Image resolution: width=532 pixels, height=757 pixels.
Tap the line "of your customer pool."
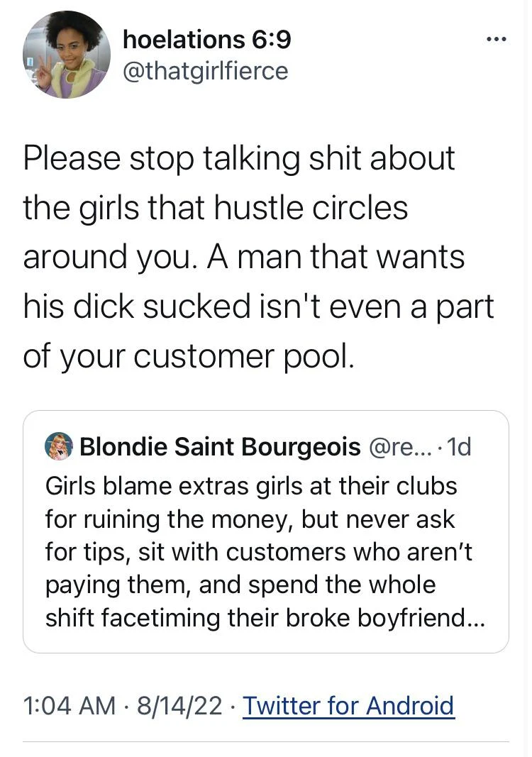pos(188,356)
